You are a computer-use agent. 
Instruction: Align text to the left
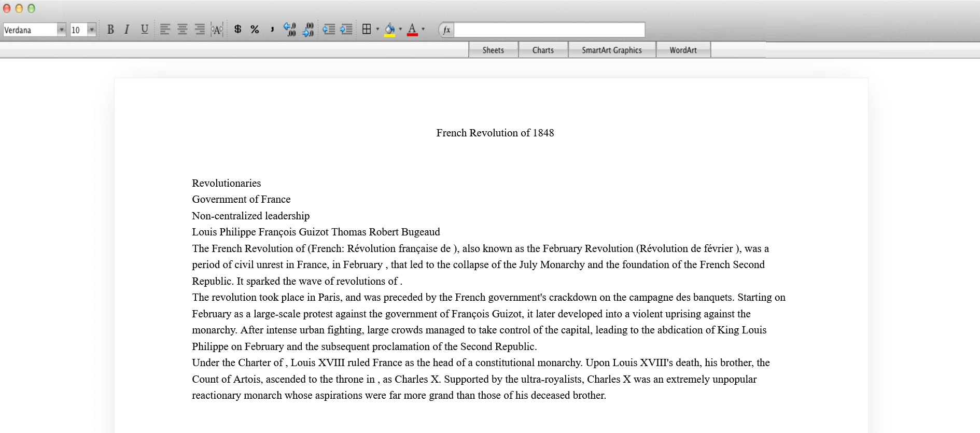[x=165, y=30]
